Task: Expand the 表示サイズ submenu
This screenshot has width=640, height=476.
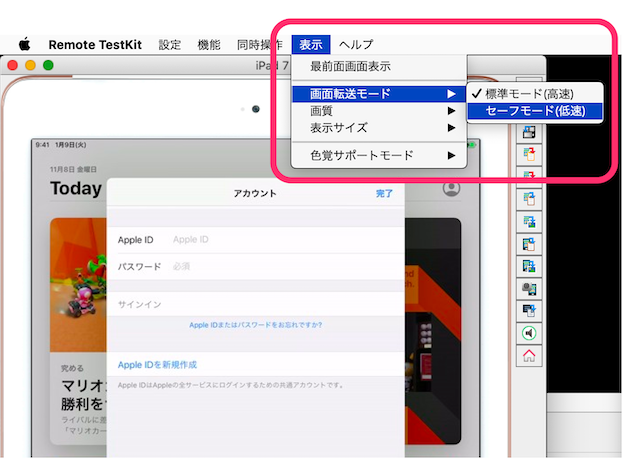Action: click(x=379, y=128)
